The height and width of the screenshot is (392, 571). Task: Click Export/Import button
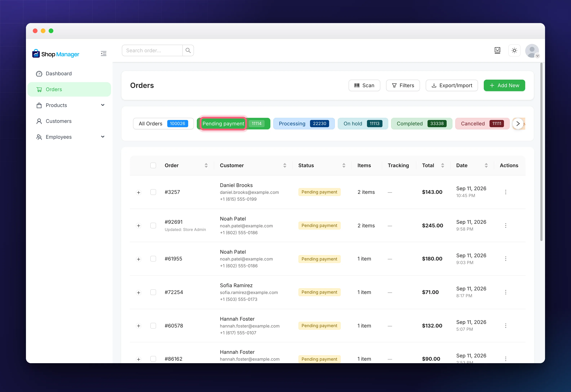point(452,85)
